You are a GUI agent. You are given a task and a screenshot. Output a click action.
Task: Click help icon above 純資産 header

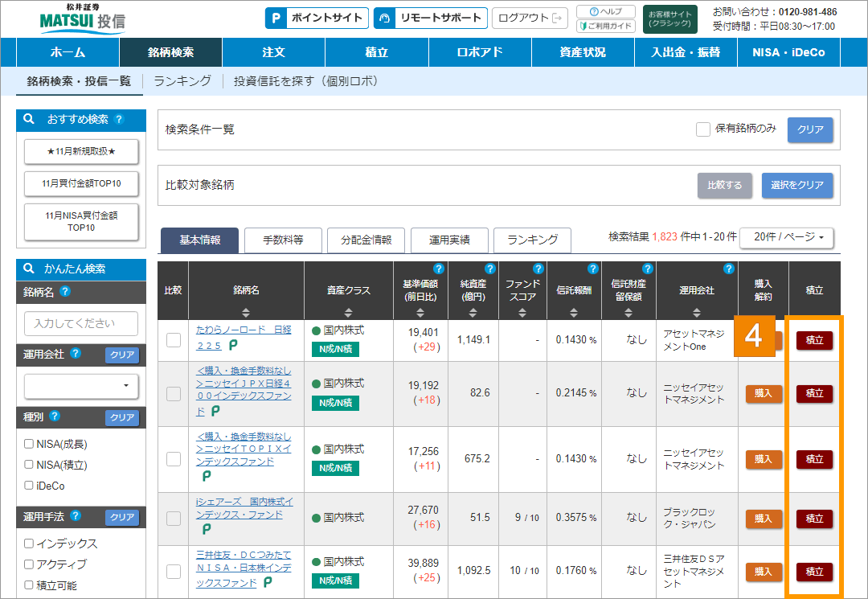point(490,269)
